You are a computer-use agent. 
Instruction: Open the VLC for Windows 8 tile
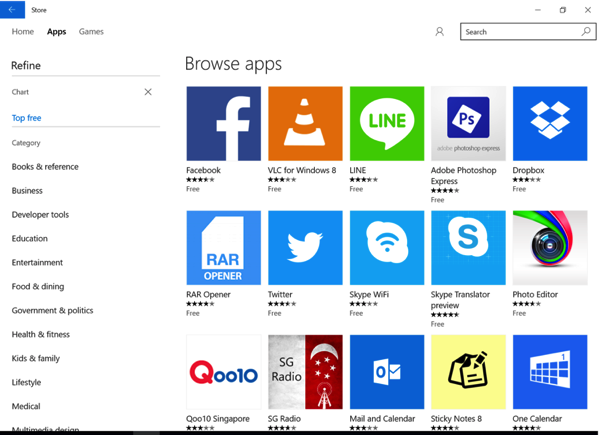(x=305, y=123)
